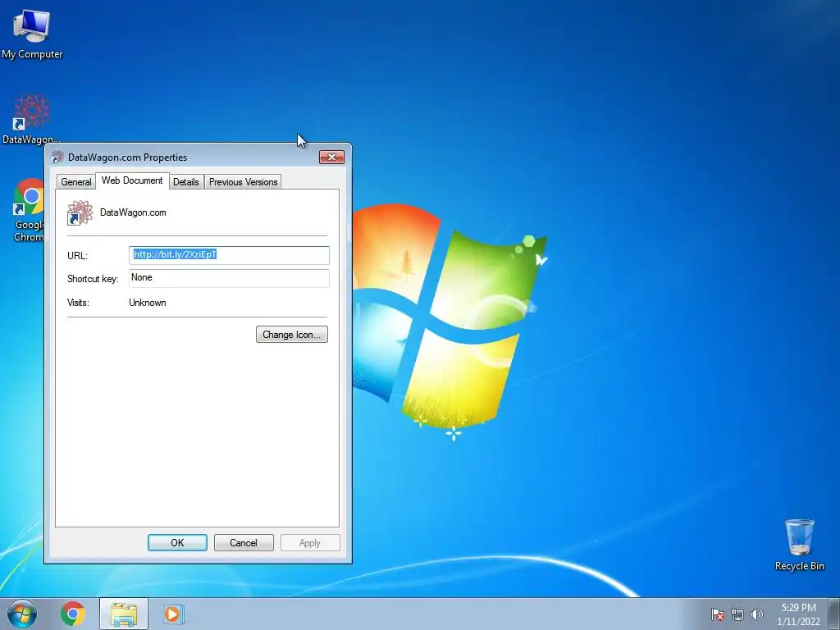The image size is (840, 630).
Task: Click the Shortcut key field showing None
Action: click(x=230, y=278)
